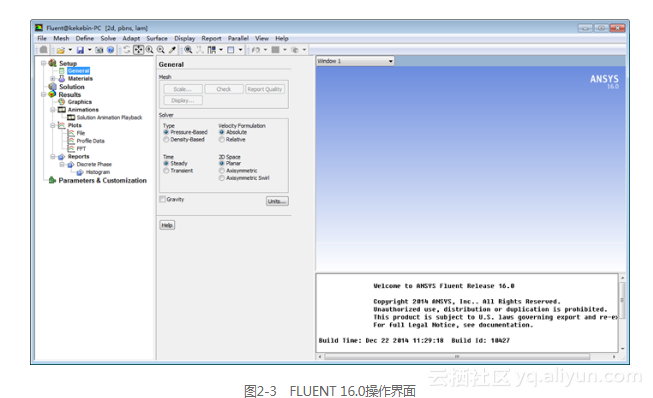Open the Solve menu

[x=108, y=38]
